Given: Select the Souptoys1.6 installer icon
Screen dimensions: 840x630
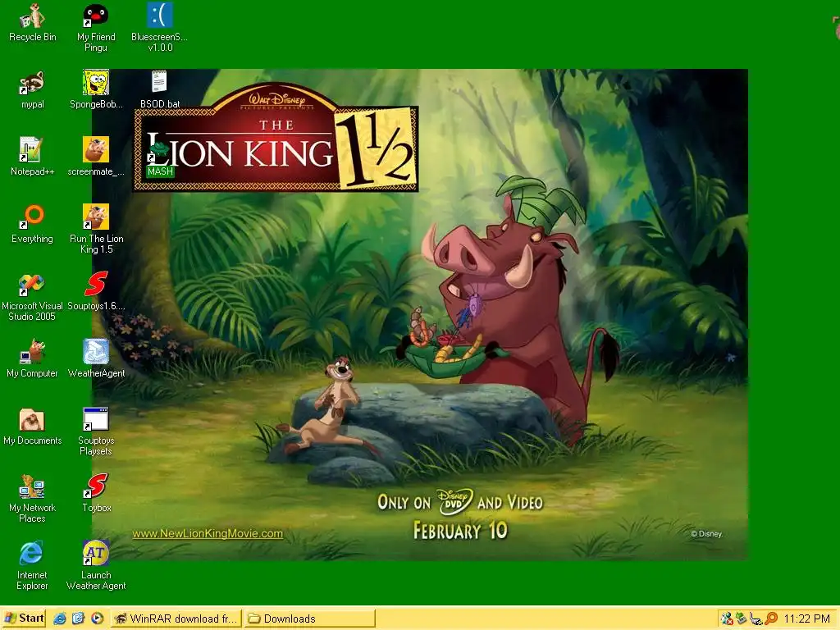Looking at the screenshot, I should [96, 291].
